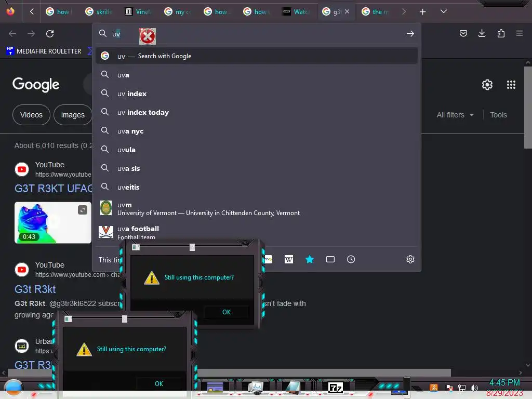Choose the 'uva nyc' suggestion
The height and width of the screenshot is (399, 532).
coord(257,131)
